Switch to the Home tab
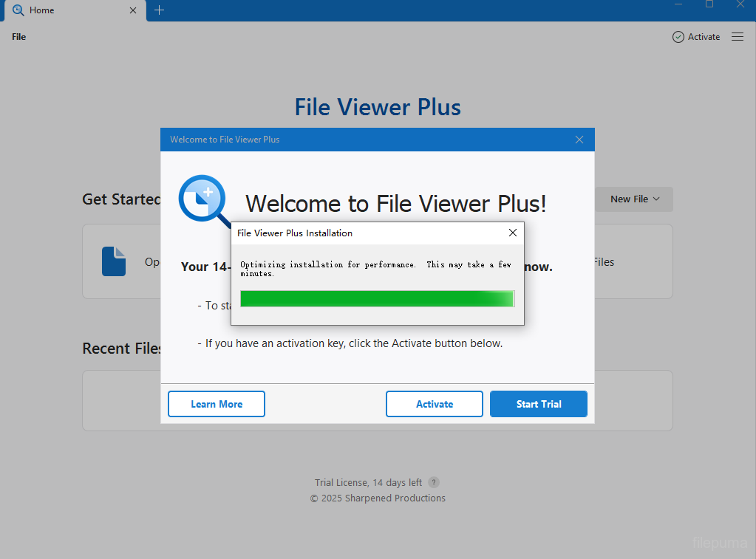Viewport: 756px width, 559px height. click(67, 10)
